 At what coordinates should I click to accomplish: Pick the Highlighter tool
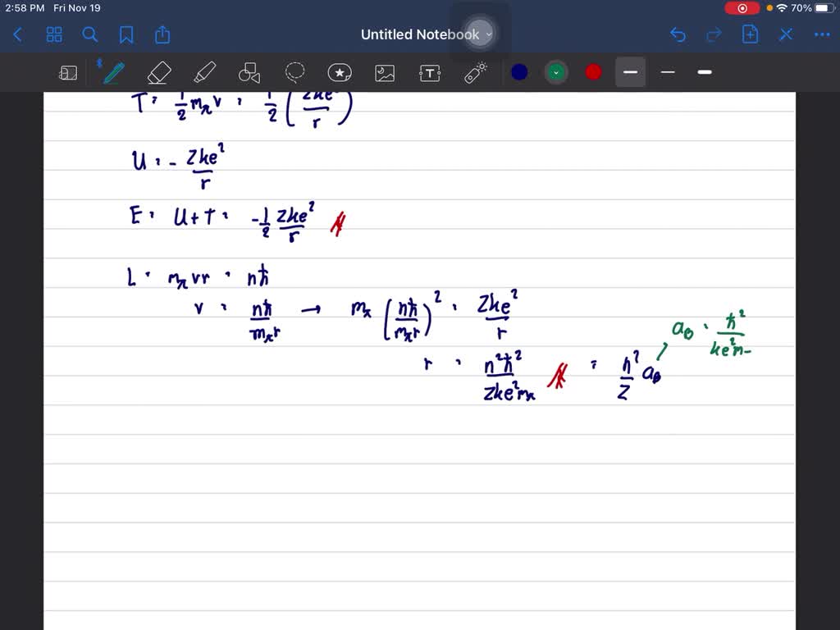pyautogui.click(x=204, y=72)
